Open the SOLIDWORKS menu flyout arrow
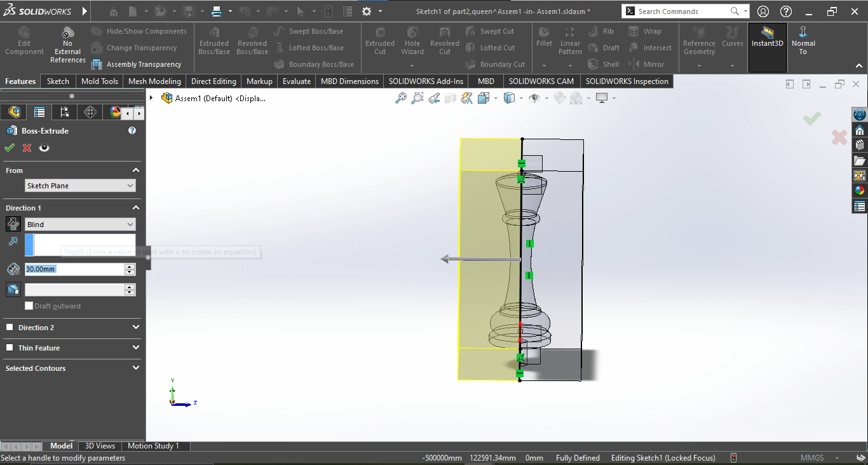This screenshot has height=465, width=868. [x=85, y=11]
